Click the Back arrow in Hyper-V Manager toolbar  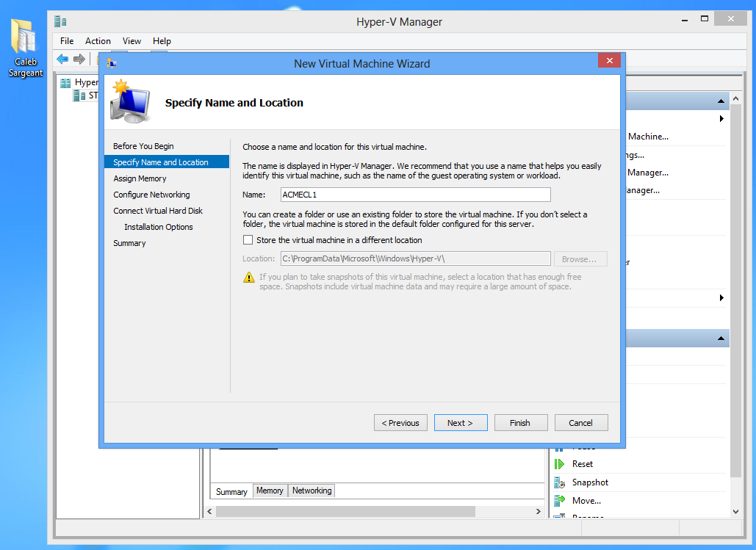click(62, 59)
